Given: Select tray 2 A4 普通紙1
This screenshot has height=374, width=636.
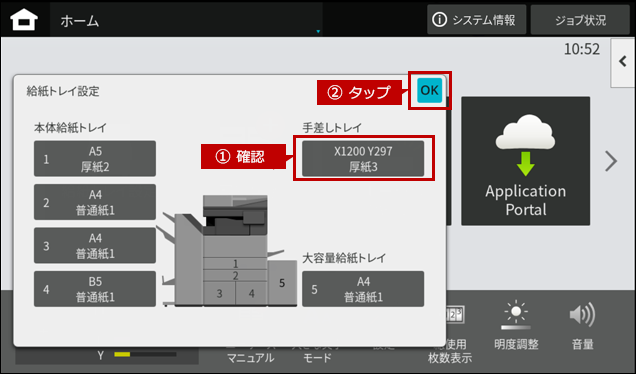Looking at the screenshot, I should tap(95, 202).
